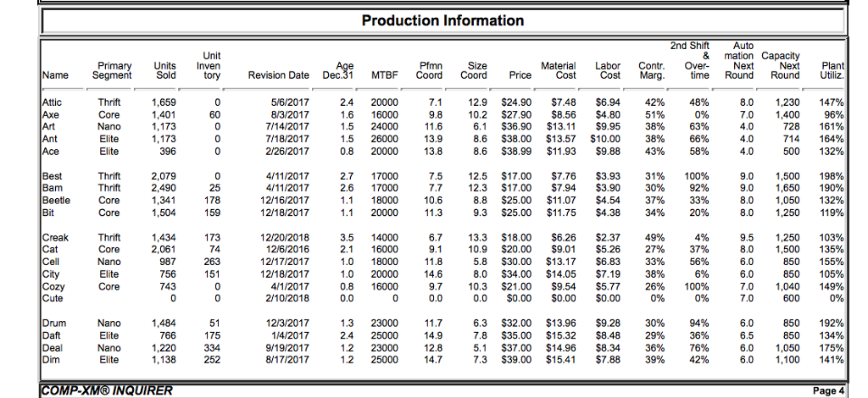The width and height of the screenshot is (868, 398).
Task: Click the Price column header
Action: pos(520,75)
